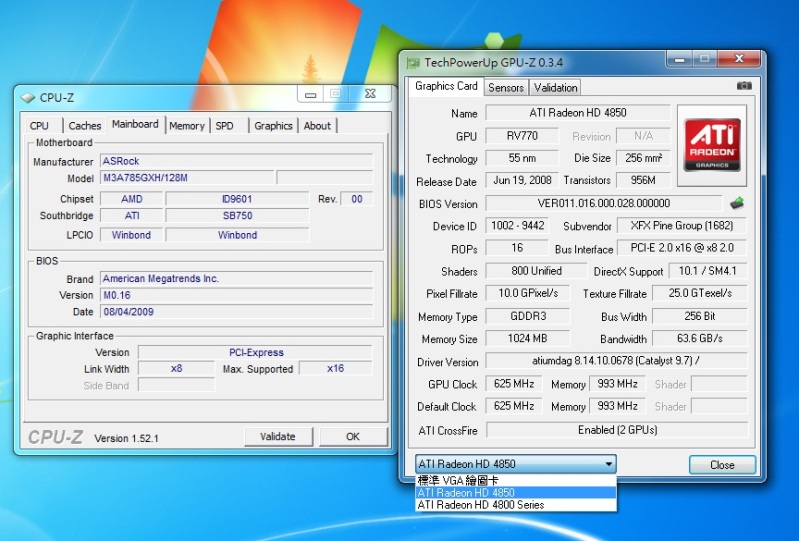Click the BIOS Version VER011.016.000.028.000000 field

(x=604, y=203)
